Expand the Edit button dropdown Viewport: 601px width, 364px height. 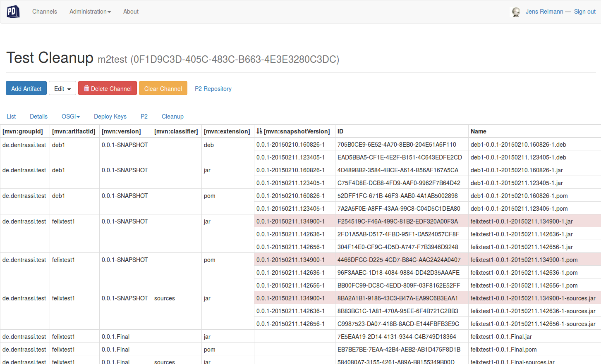[68, 88]
